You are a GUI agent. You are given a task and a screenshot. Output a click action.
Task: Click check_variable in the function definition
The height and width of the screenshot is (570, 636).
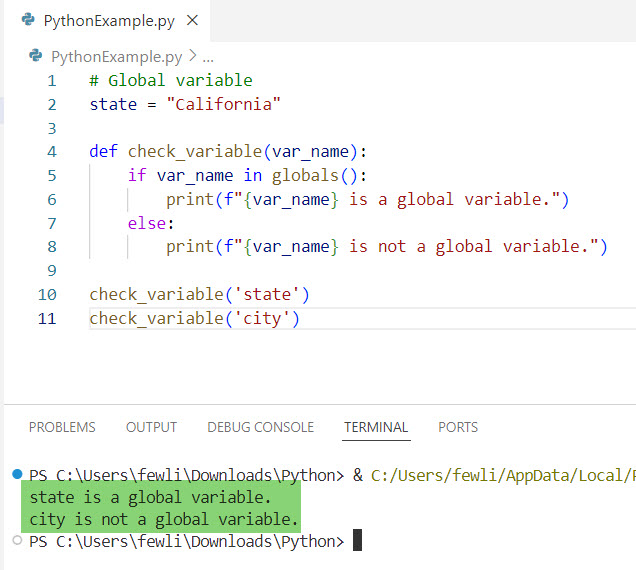(195, 152)
